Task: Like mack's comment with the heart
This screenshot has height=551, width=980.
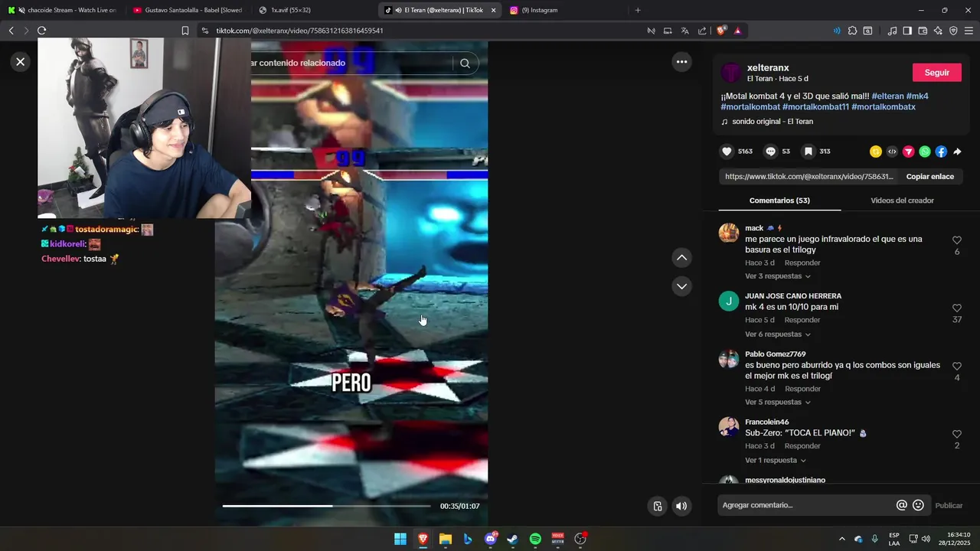Action: pos(956,240)
